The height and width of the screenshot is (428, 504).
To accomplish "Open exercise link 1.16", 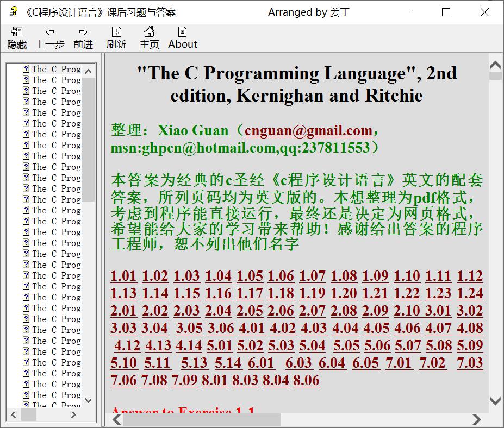I will 218,293.
